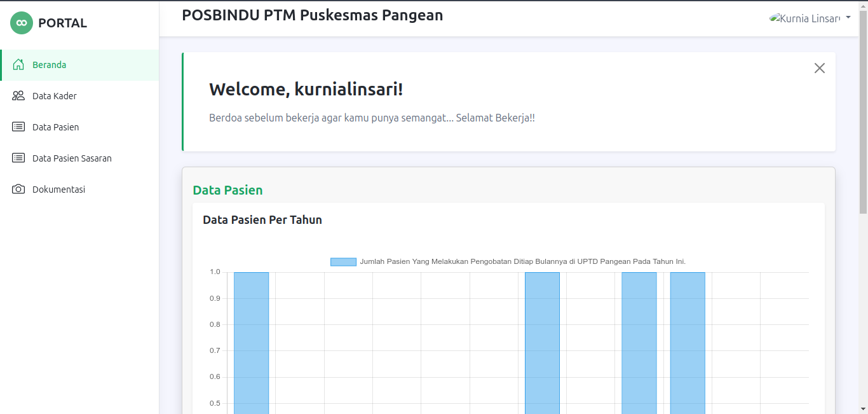Go to the Dokumentasi page label

[x=58, y=190]
